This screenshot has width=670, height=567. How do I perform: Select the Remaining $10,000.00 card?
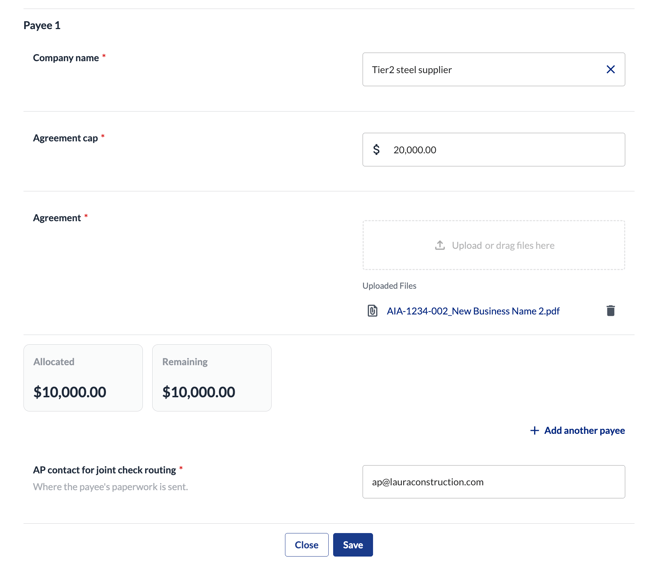(212, 378)
